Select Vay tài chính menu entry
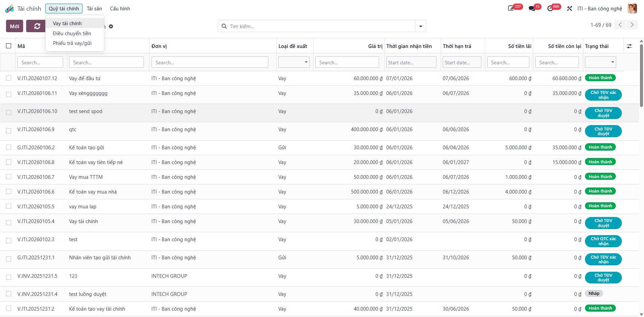Screen dimensions: 644x317 [x=74, y=23]
